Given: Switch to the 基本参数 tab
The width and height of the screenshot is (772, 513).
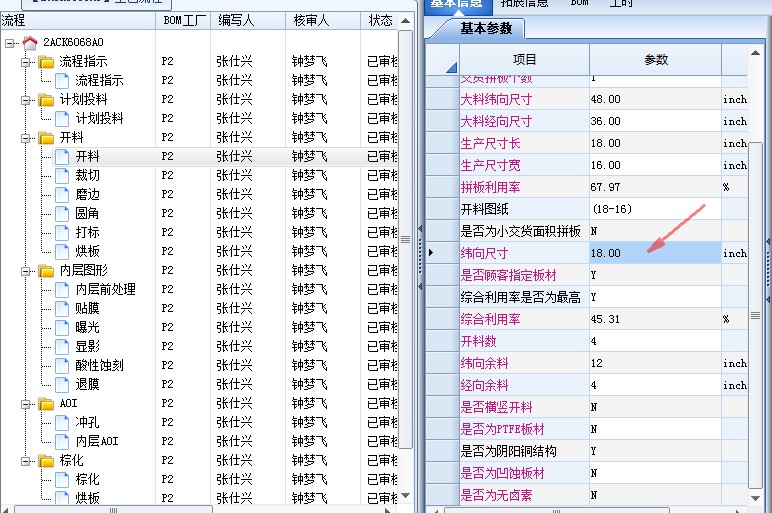Looking at the screenshot, I should pyautogui.click(x=486, y=29).
